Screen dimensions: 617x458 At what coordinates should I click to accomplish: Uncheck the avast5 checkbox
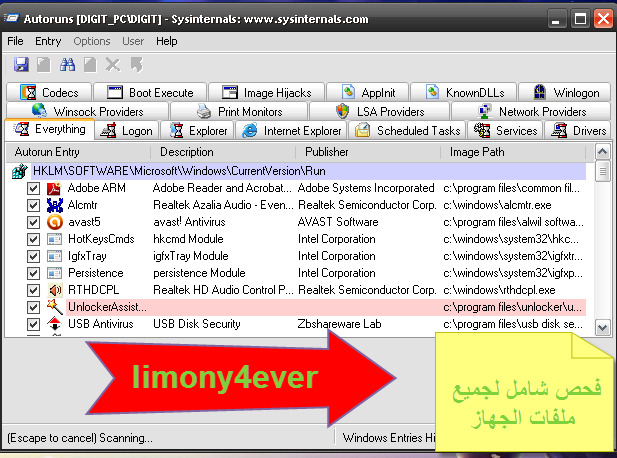(x=33, y=222)
